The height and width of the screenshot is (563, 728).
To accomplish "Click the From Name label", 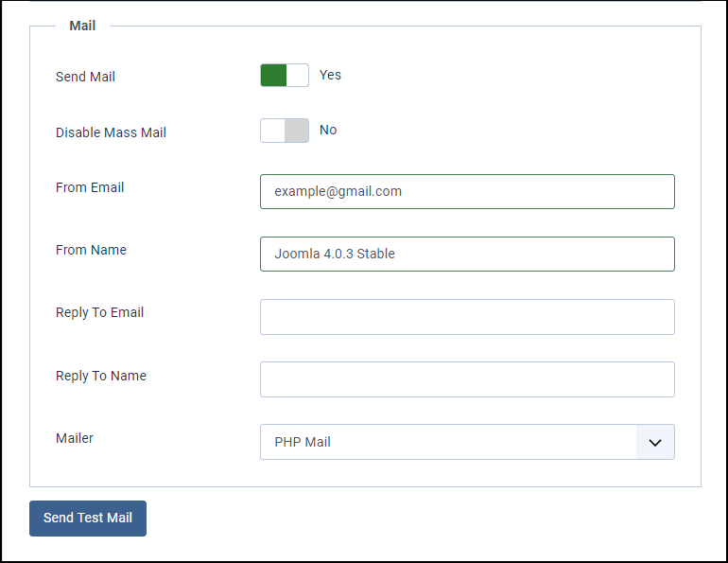I will pyautogui.click(x=91, y=250).
